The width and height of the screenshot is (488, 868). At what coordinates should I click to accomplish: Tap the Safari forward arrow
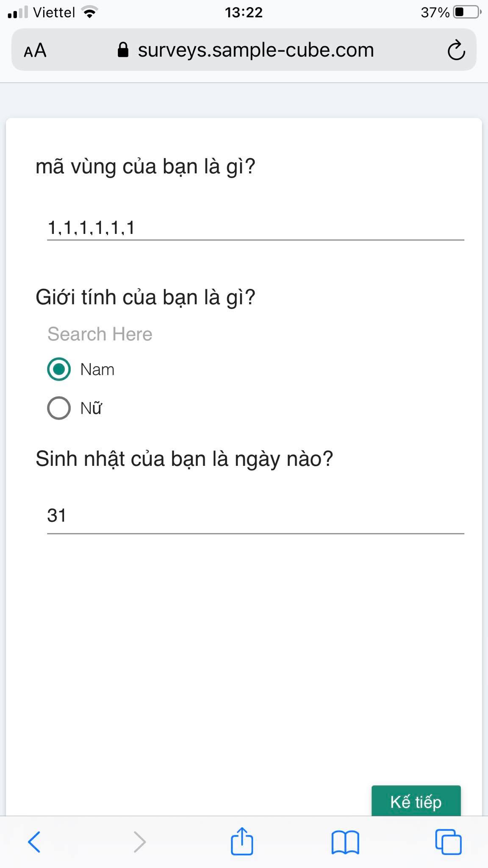click(139, 841)
